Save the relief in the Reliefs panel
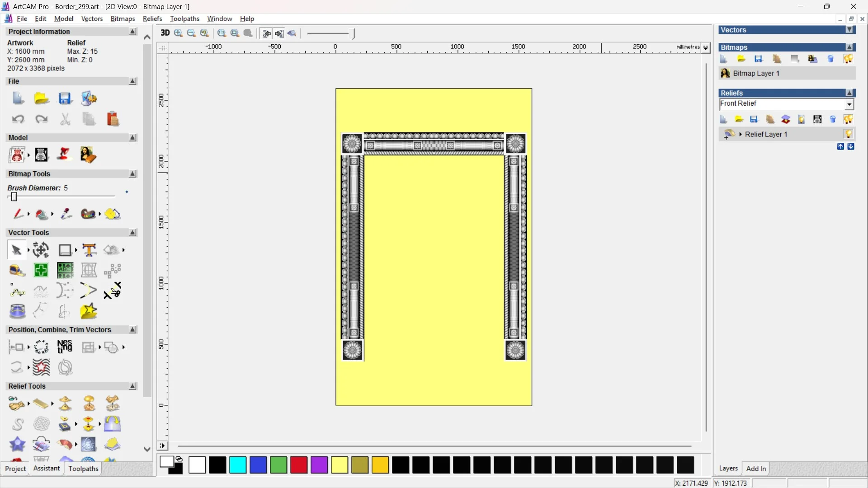The height and width of the screenshot is (488, 868). pyautogui.click(x=754, y=119)
